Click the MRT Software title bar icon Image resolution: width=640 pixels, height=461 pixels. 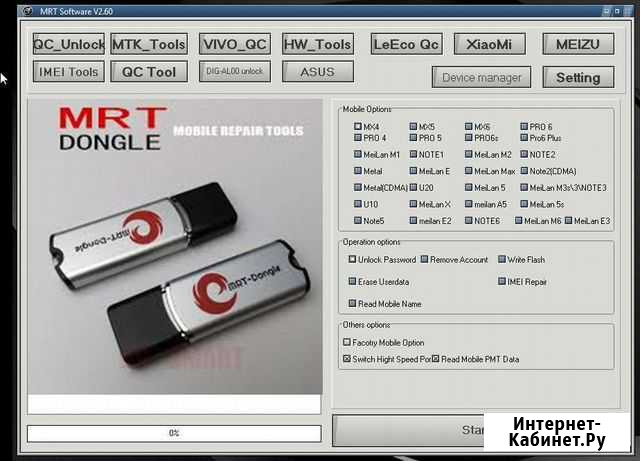pyautogui.click(x=27, y=11)
